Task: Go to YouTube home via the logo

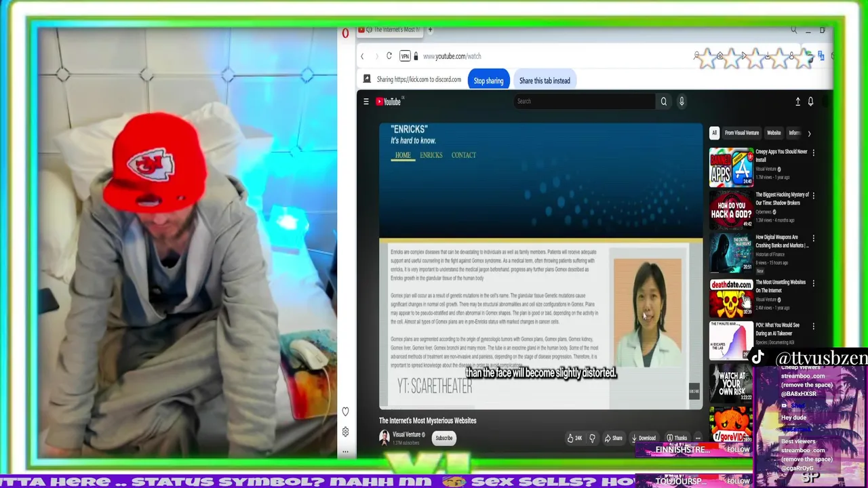Action: tap(390, 102)
